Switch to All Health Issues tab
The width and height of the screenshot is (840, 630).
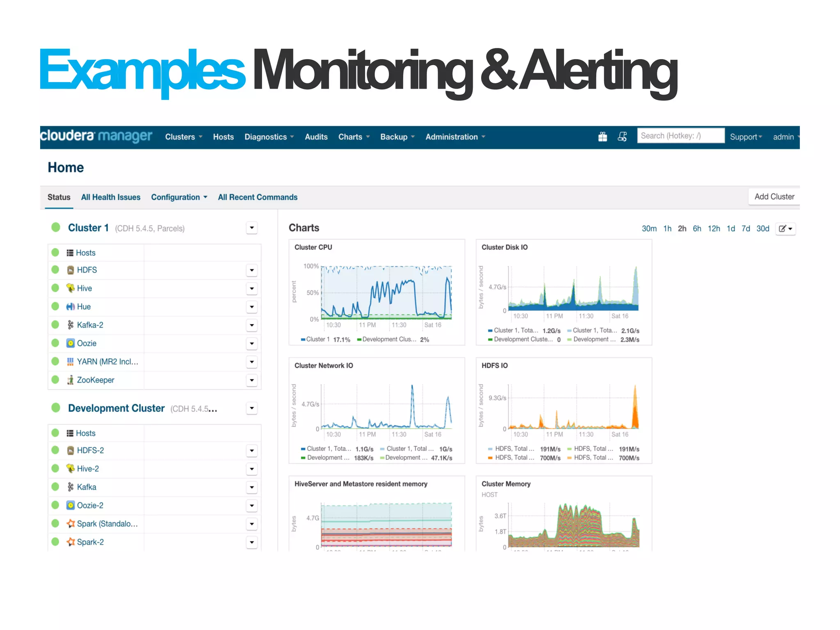click(x=110, y=197)
